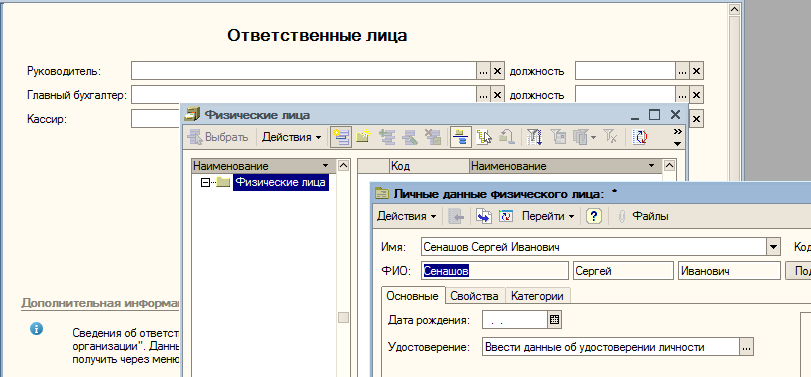The image size is (811, 377).
Task: Open filter and sort settings icon
Action: 534,137
